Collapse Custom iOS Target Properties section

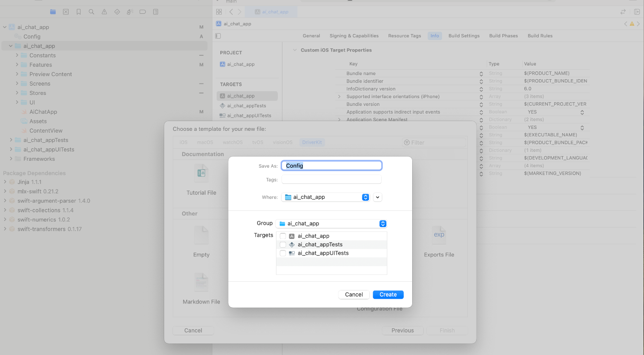click(x=295, y=50)
